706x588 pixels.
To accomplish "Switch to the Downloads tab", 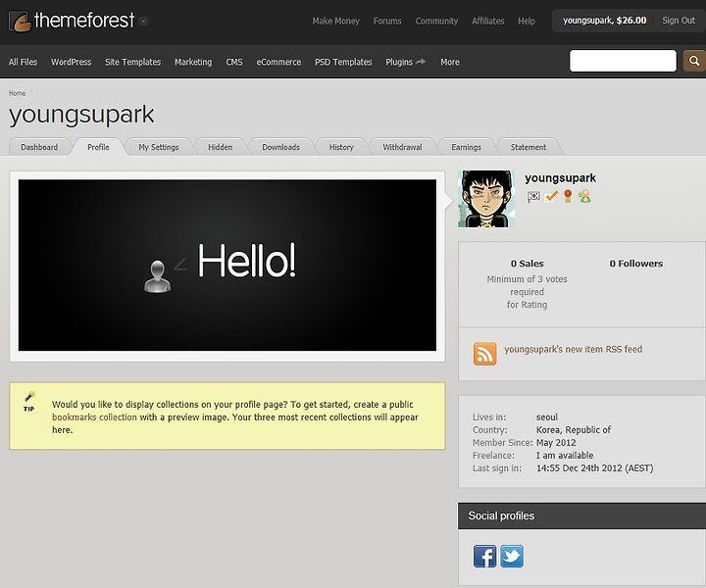I will point(281,147).
